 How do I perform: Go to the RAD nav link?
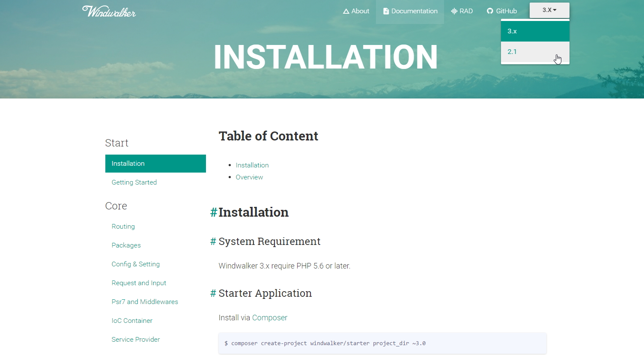click(x=462, y=11)
